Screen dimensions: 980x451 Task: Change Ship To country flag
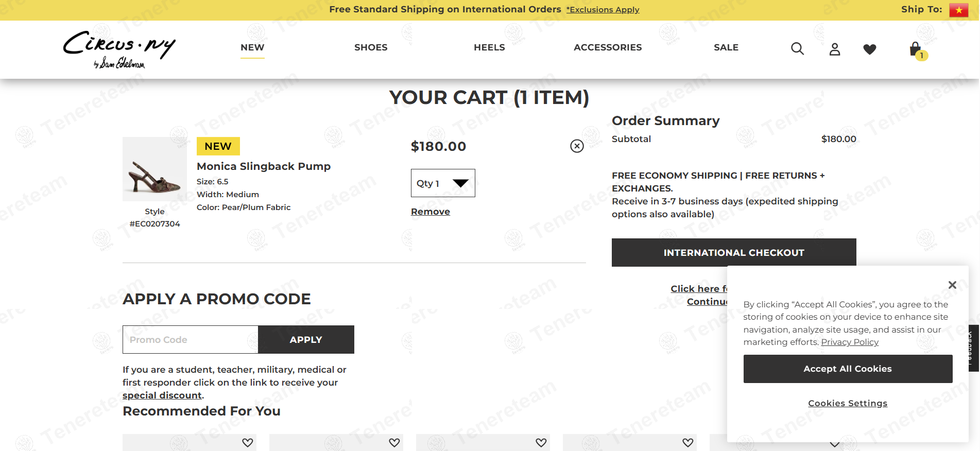point(958,10)
